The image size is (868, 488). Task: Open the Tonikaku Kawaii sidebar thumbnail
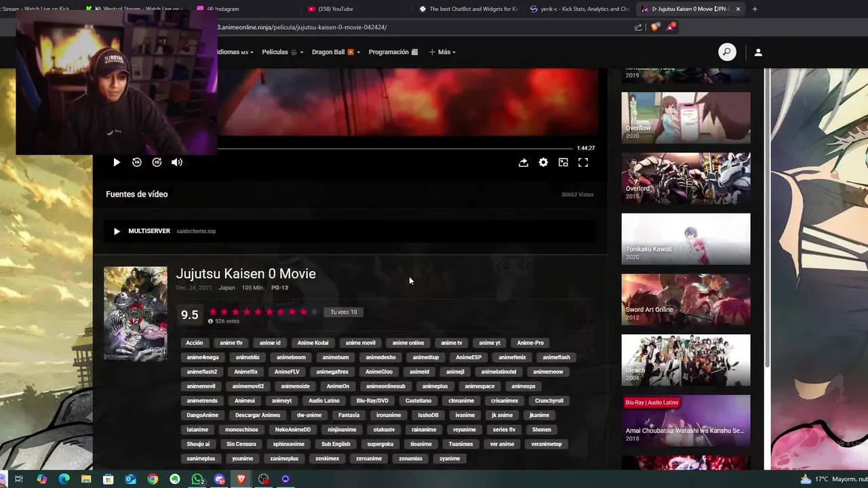point(686,239)
